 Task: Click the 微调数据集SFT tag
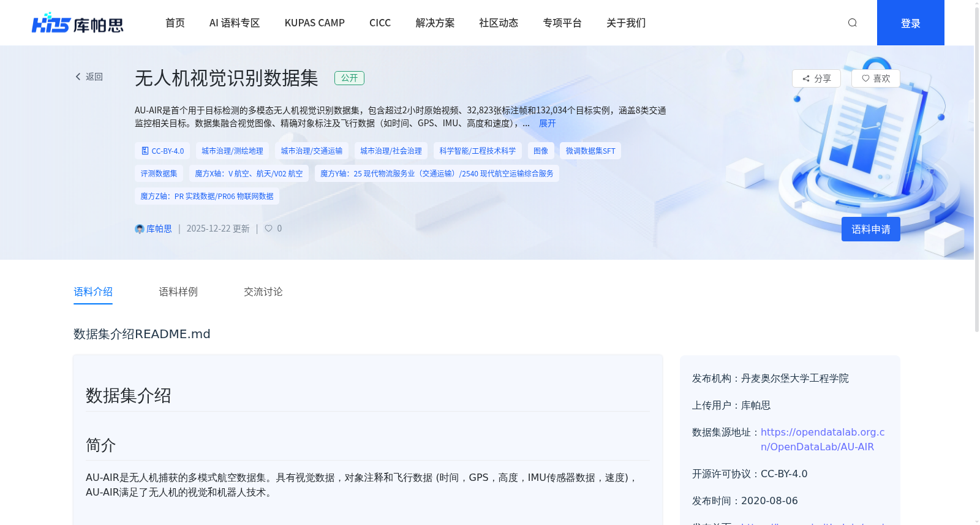590,151
